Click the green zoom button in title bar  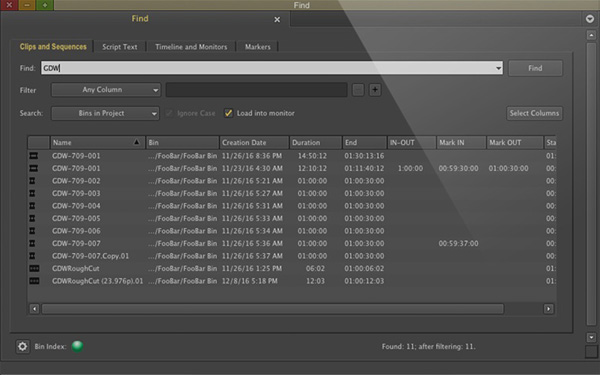(x=45, y=5)
